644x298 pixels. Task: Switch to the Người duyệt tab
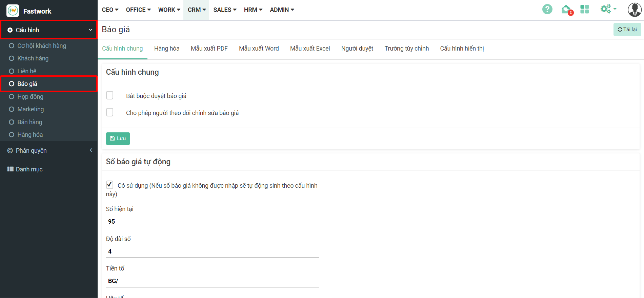(x=357, y=49)
